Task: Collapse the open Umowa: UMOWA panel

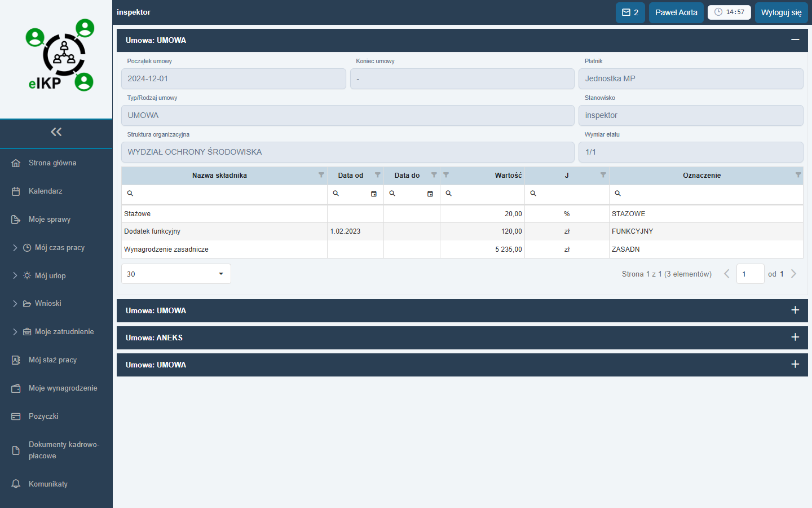Action: [795, 40]
